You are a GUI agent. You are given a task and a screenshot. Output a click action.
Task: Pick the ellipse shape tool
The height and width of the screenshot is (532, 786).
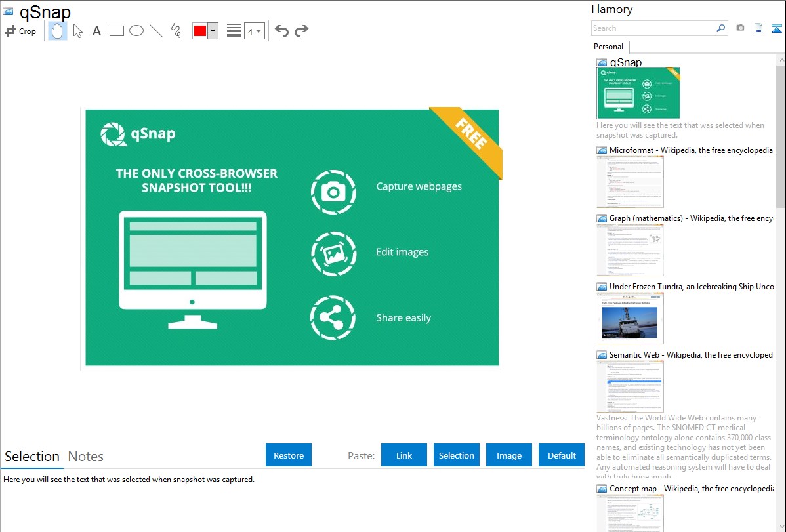click(136, 31)
